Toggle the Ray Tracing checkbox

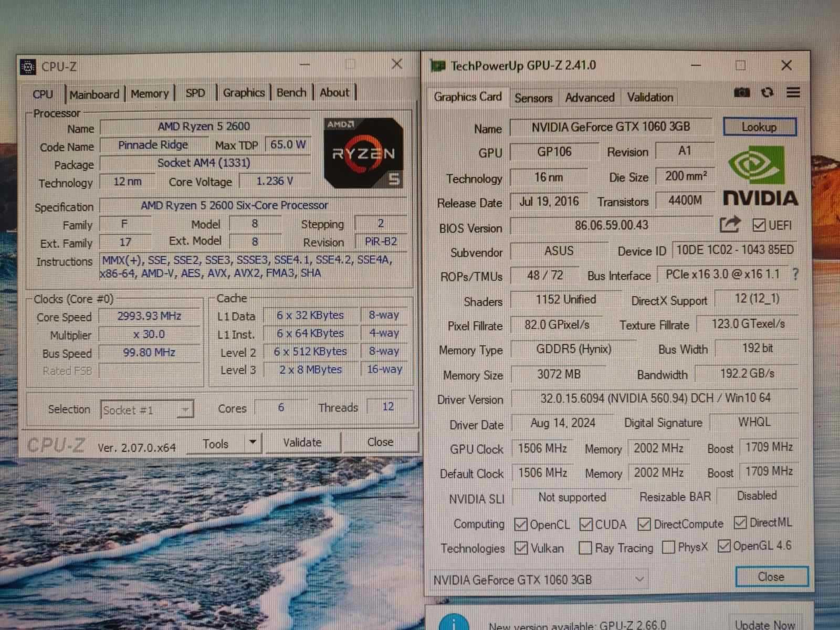585,548
